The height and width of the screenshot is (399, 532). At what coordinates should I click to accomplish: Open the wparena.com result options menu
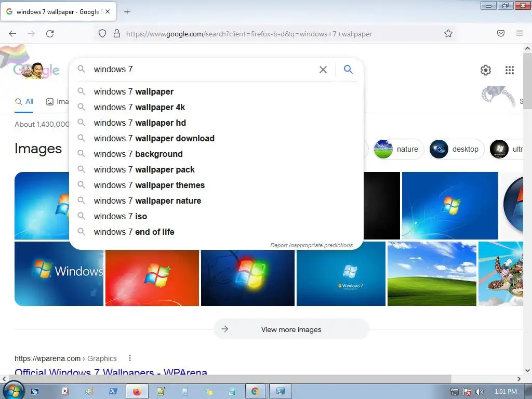point(129,358)
